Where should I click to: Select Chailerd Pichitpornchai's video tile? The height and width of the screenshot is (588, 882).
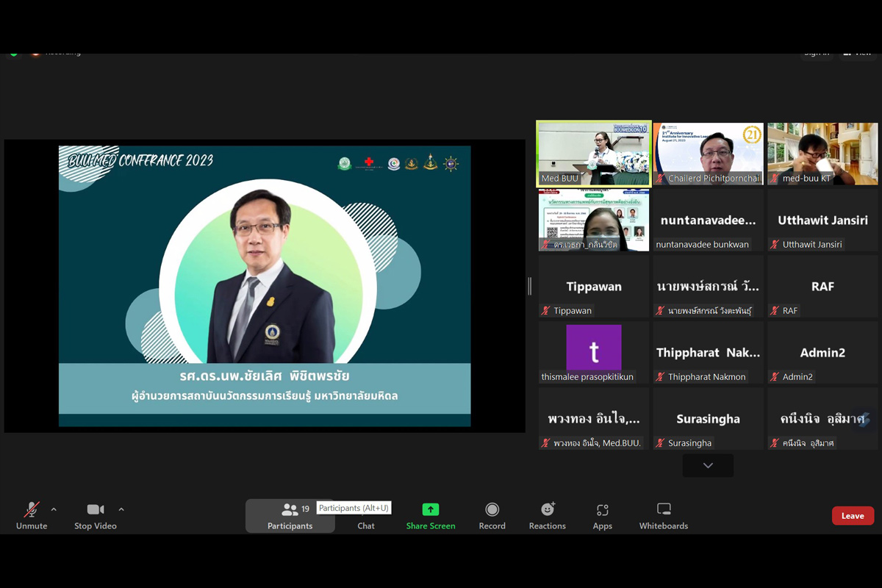[x=709, y=153]
